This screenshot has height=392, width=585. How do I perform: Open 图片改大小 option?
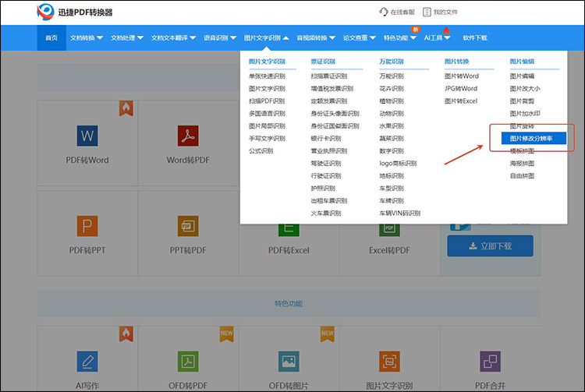click(x=525, y=89)
